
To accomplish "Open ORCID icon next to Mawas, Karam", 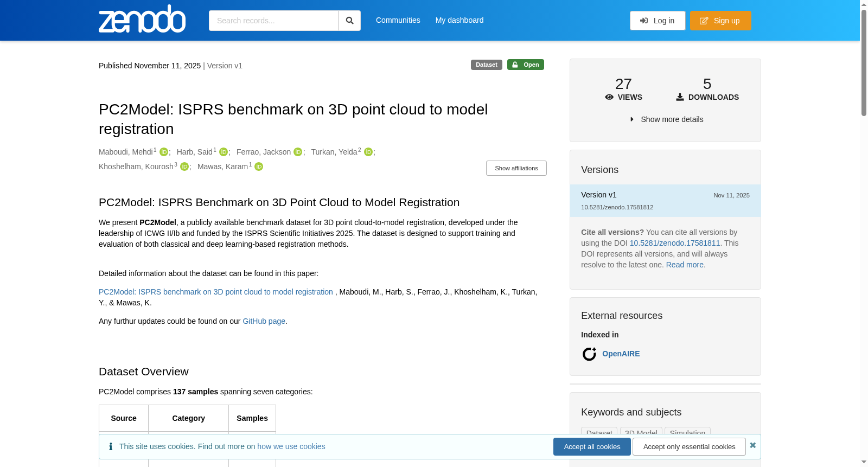I will 259,167.
